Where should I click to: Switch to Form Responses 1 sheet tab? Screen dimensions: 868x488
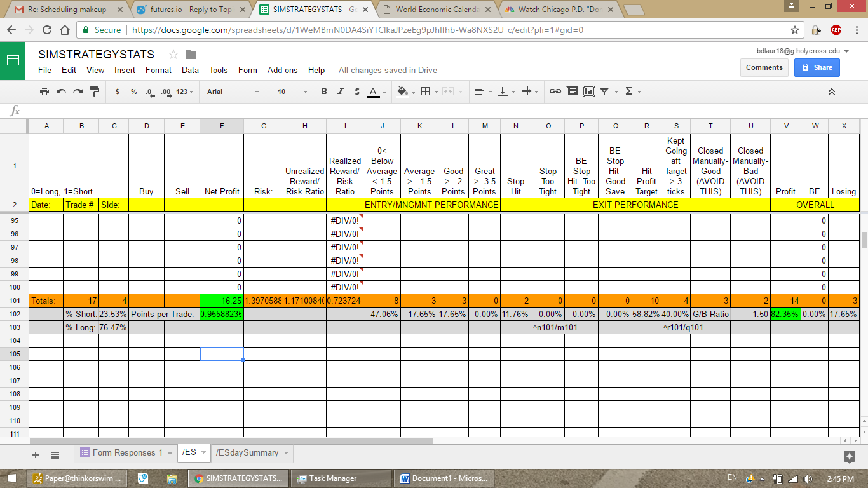pyautogui.click(x=125, y=453)
